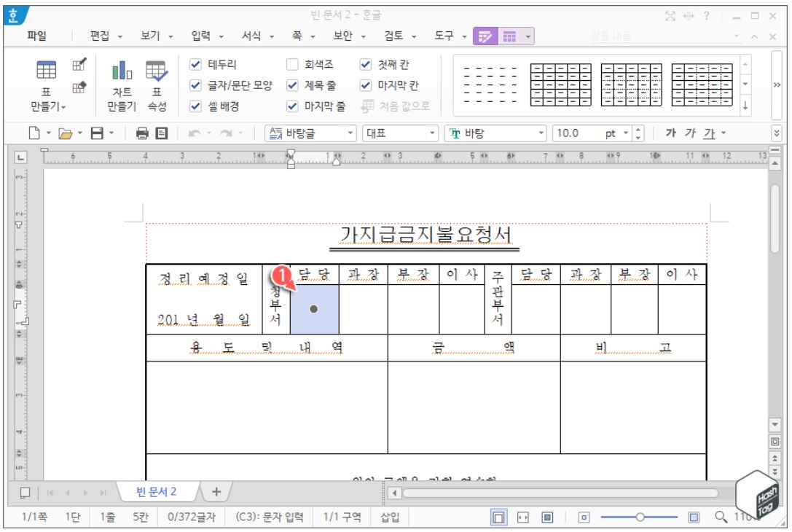Click the 표 만들기 table icon

point(46,70)
